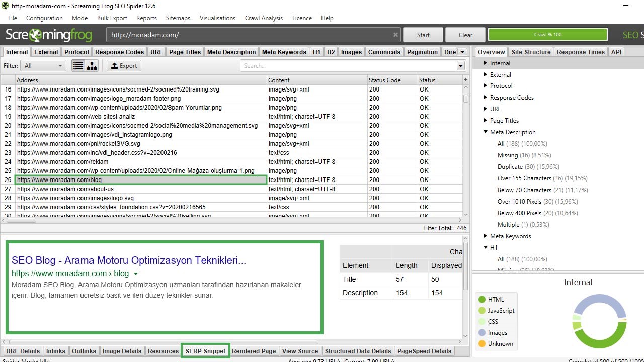Switch to the Page Titles tab
The height and width of the screenshot is (362, 644).
tap(185, 52)
